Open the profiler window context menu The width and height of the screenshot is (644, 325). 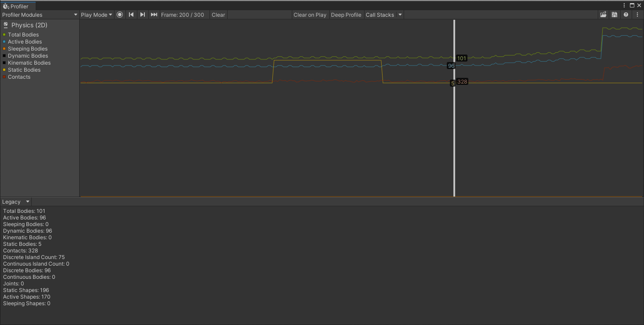pos(637,15)
